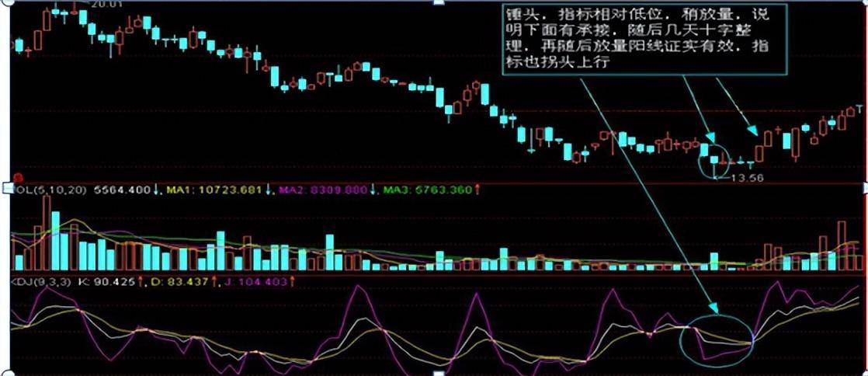868x376 pixels.
Task: Click the K: 90.425 value
Action: pyautogui.click(x=107, y=283)
